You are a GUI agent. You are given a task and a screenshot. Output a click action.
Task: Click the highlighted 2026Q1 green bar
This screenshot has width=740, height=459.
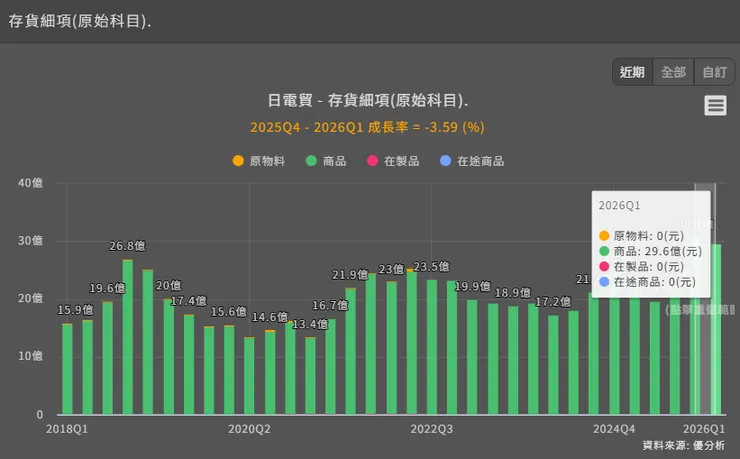[x=716, y=329]
